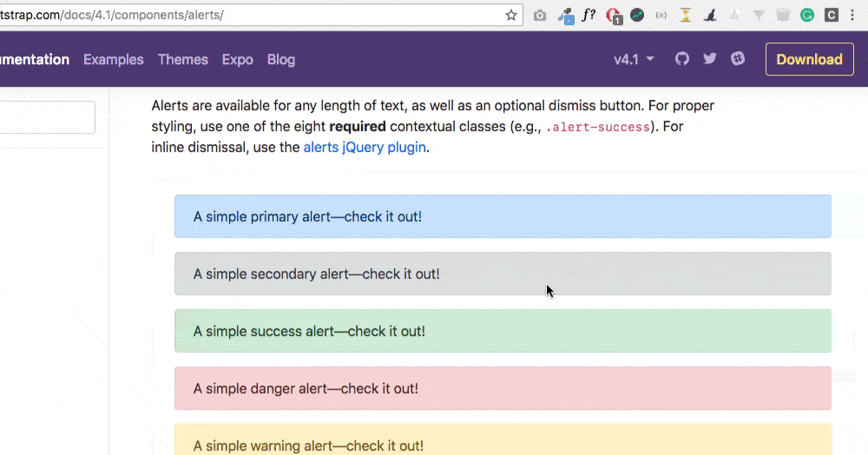Open the hourglass extension icon
The width and height of the screenshot is (868, 455).
point(686,16)
